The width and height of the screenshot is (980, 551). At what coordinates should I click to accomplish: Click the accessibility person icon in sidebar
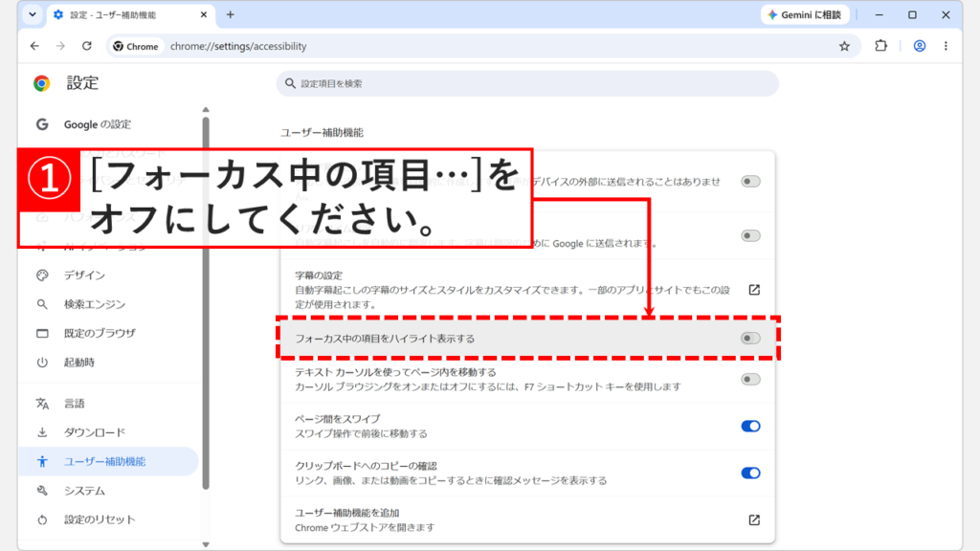coord(42,462)
